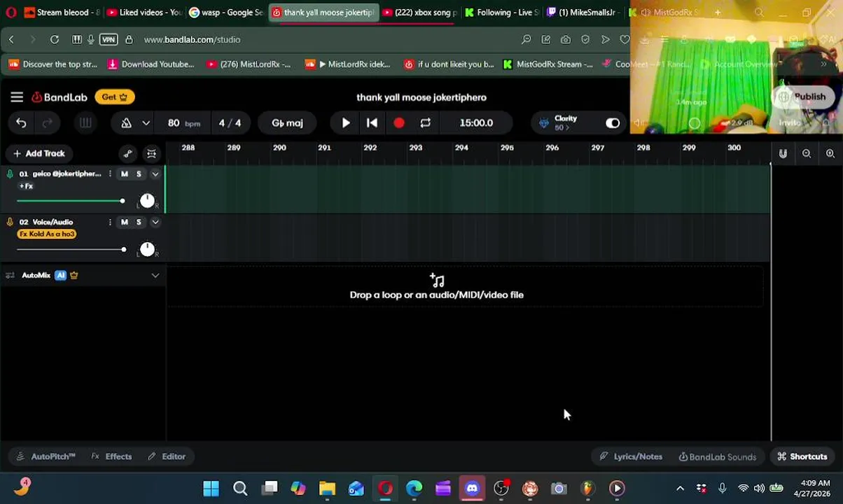Image resolution: width=843 pixels, height=504 pixels.
Task: Open the automation curve icon
Action: tap(127, 153)
